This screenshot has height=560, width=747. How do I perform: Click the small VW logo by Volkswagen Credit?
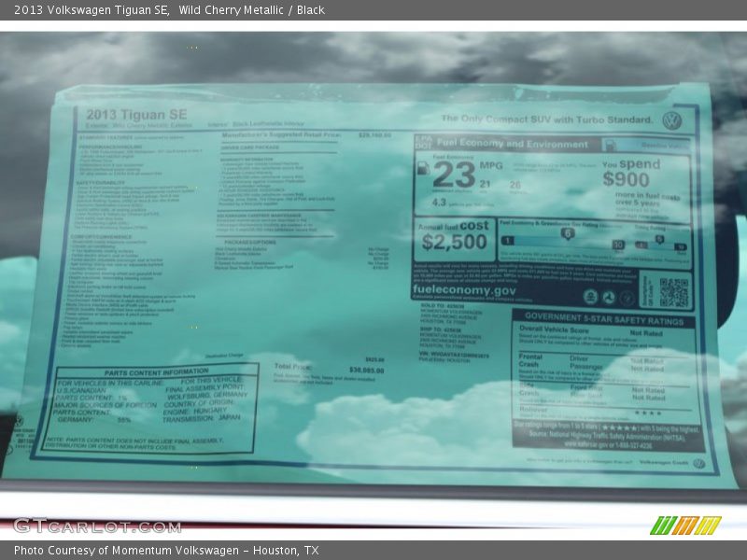(x=698, y=463)
